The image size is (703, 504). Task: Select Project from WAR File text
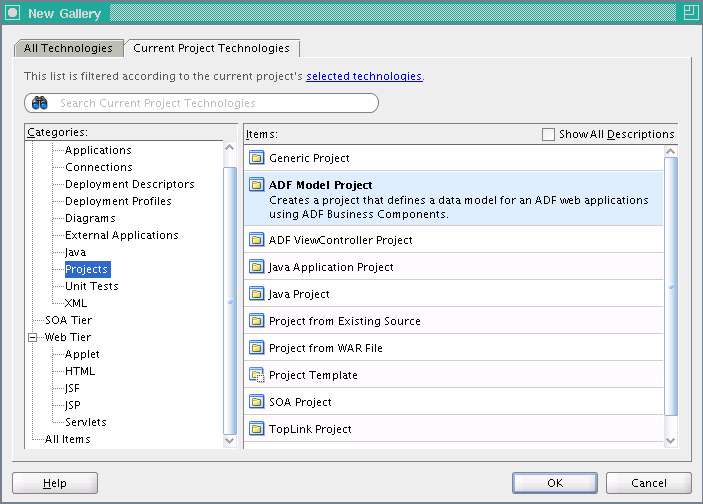tap(325, 348)
